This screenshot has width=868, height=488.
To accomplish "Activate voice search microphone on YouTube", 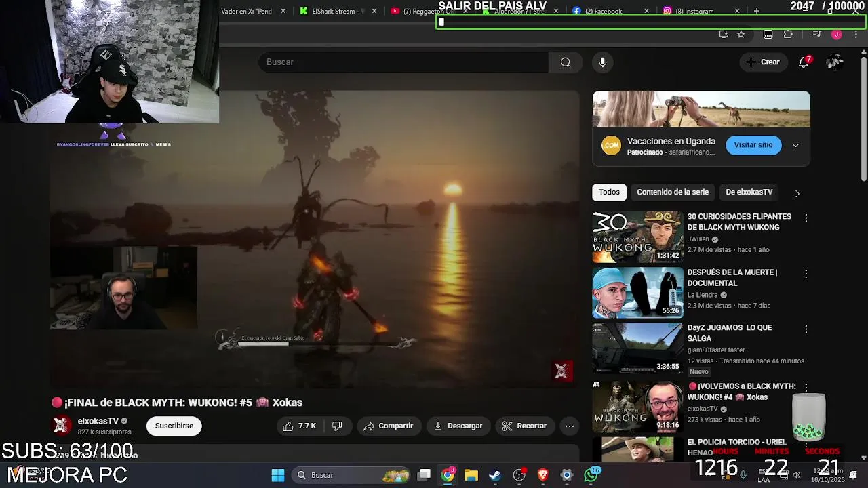I will pyautogui.click(x=602, y=62).
